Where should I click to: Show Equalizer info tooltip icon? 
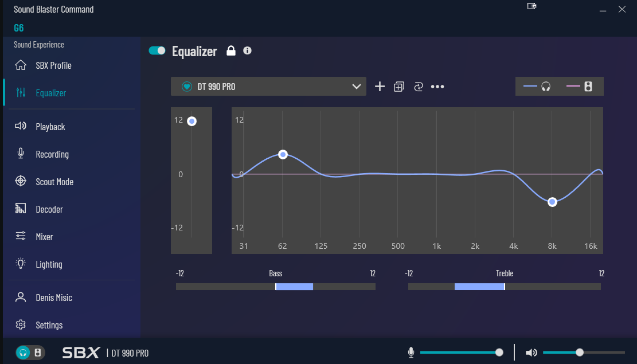pyautogui.click(x=247, y=50)
